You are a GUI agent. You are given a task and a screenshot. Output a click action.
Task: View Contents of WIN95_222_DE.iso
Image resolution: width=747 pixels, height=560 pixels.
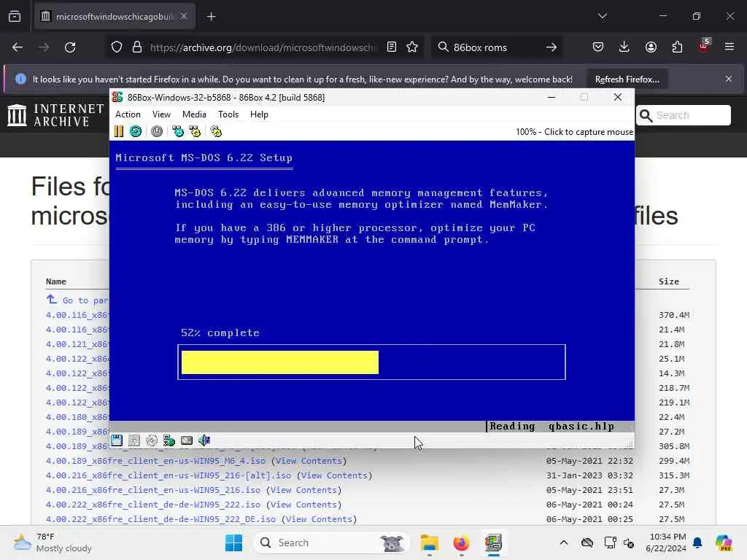pos(319,519)
